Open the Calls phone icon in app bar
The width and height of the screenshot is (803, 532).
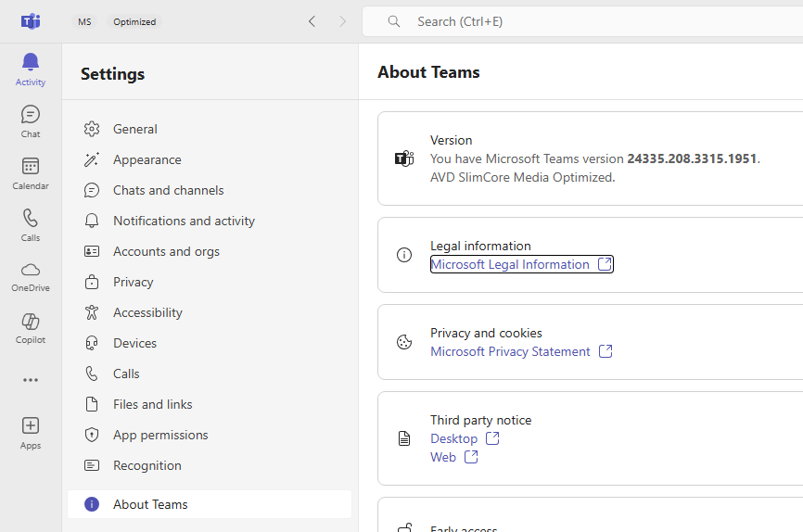click(31, 224)
